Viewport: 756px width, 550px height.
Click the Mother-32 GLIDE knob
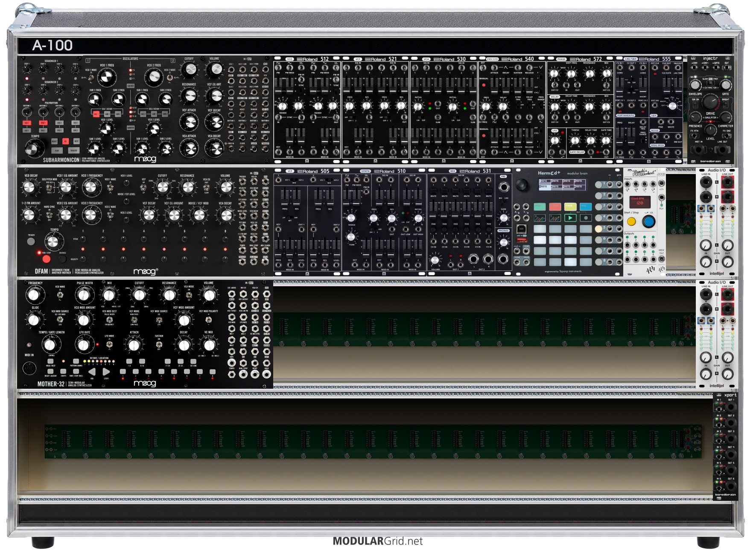(x=34, y=320)
